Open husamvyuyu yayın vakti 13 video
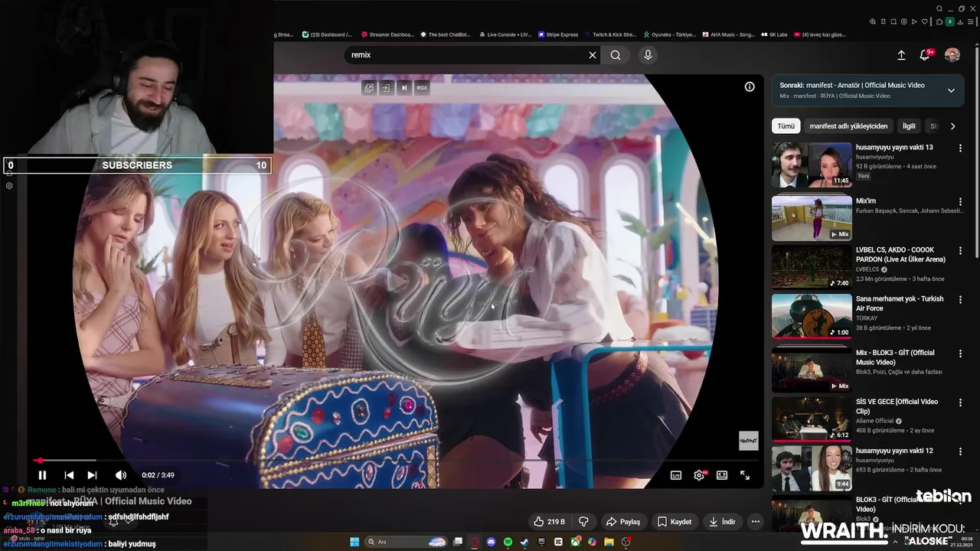This screenshot has height=551, width=980. coord(894,147)
